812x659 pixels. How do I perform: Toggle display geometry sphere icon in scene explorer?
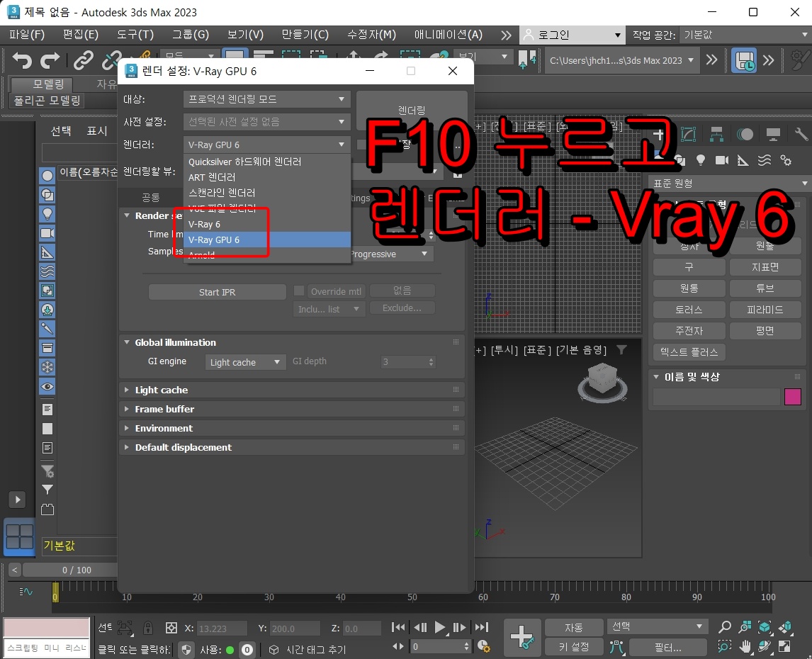pyautogui.click(x=47, y=176)
